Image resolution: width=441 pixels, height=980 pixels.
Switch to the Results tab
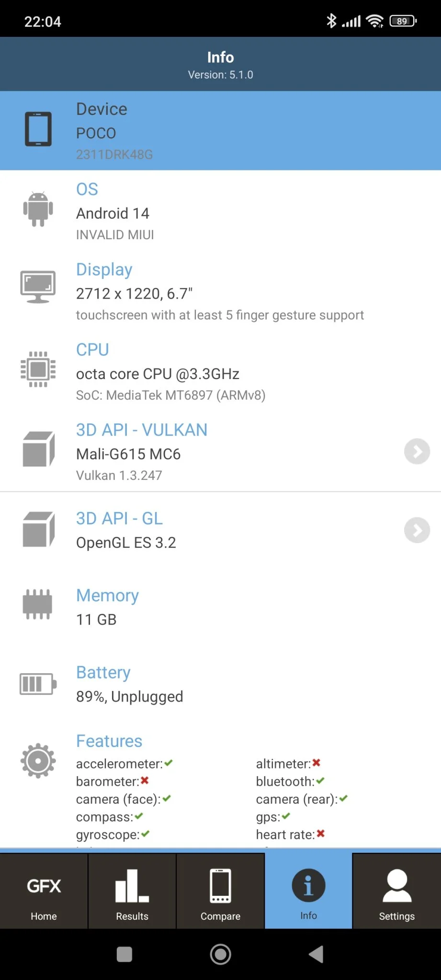[132, 891]
